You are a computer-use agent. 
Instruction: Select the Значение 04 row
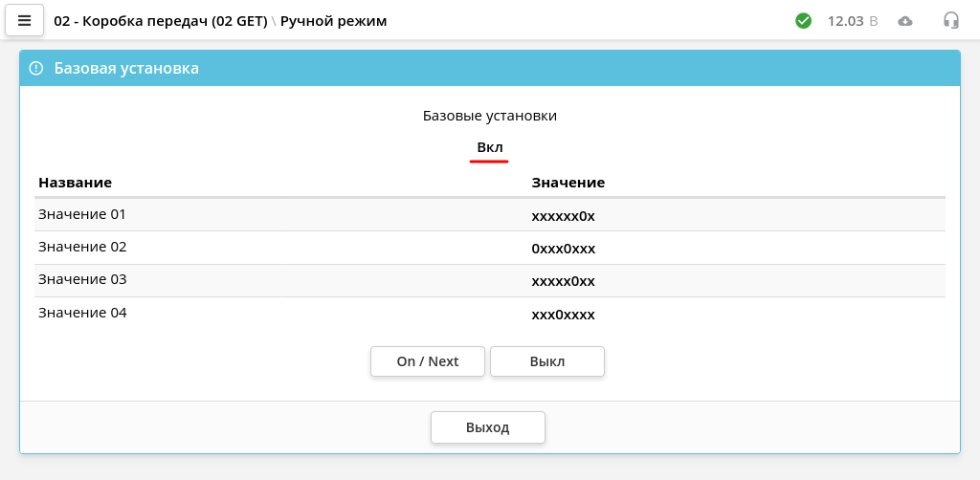click(x=489, y=314)
